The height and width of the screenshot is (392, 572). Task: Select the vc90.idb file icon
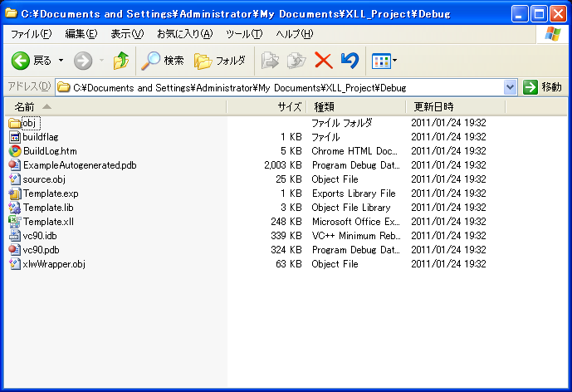(15, 236)
